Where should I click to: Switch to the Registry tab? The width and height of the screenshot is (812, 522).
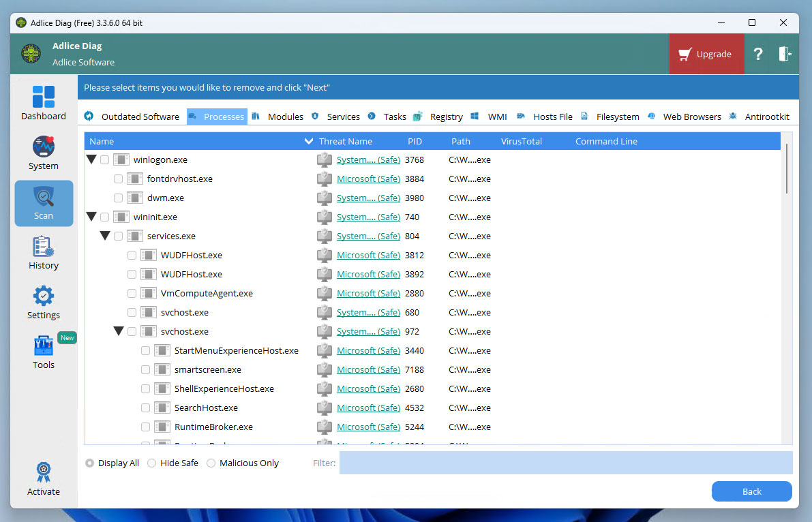tap(446, 117)
